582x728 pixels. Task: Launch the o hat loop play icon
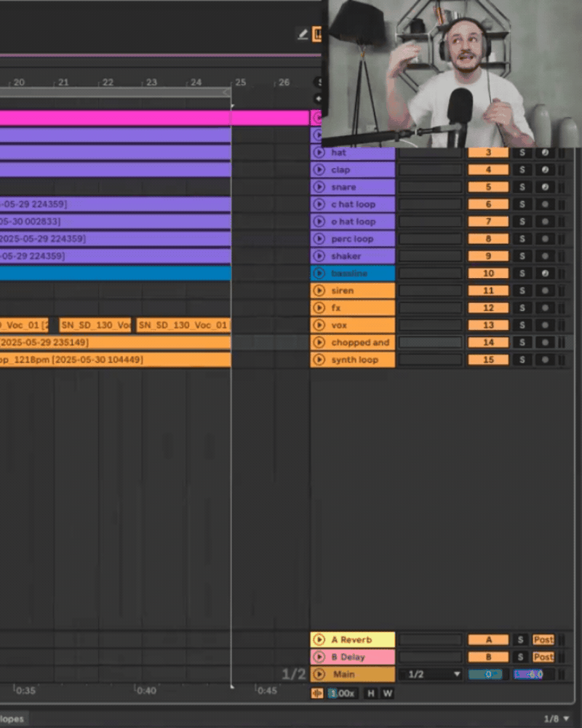319,221
